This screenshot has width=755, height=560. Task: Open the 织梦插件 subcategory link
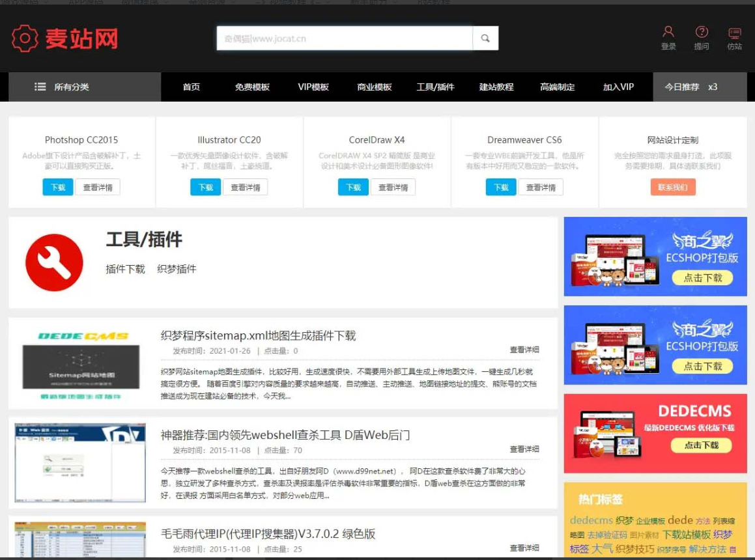(177, 269)
